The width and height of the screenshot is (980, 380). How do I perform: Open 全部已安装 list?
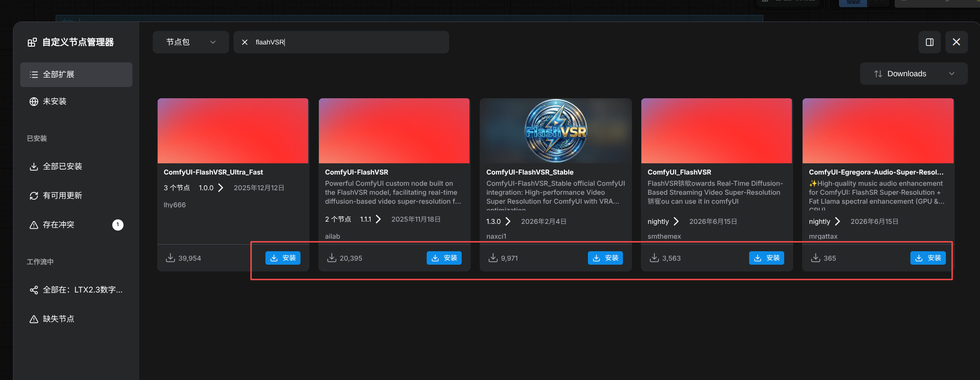76,166
